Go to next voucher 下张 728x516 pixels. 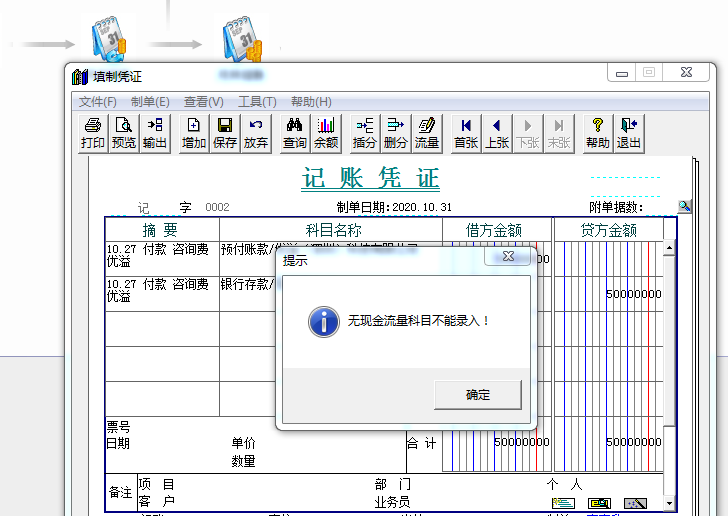[528, 133]
